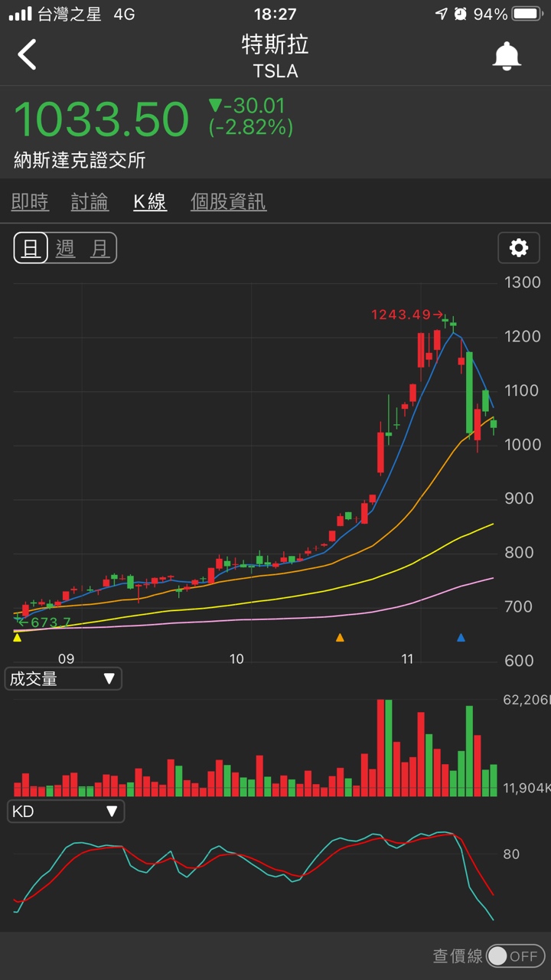Tap the 1243.49 high price label
Screen dimensions: 551x980
(x=407, y=315)
